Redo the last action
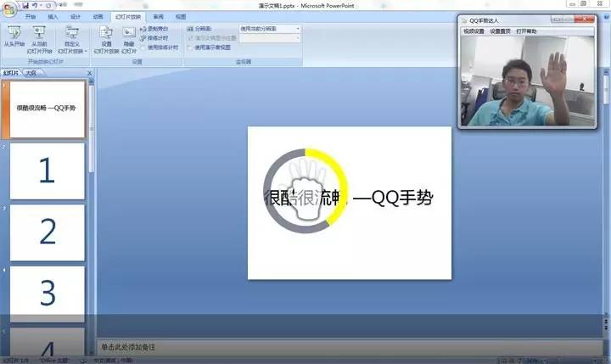This screenshot has width=611, height=364. click(48, 5)
